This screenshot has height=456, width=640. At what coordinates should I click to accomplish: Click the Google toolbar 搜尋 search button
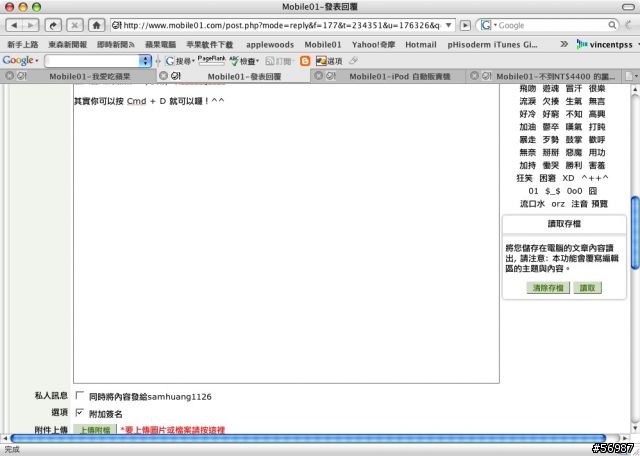[180, 61]
